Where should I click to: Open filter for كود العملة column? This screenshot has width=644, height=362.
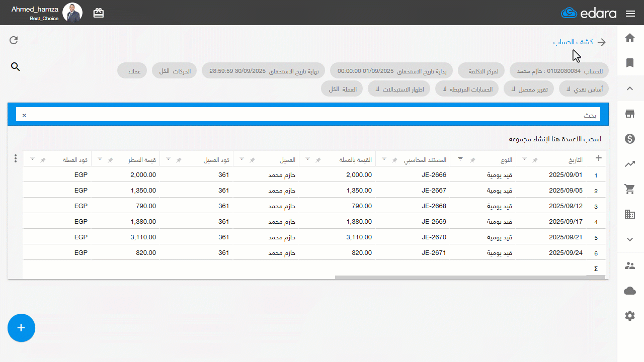pos(32,158)
